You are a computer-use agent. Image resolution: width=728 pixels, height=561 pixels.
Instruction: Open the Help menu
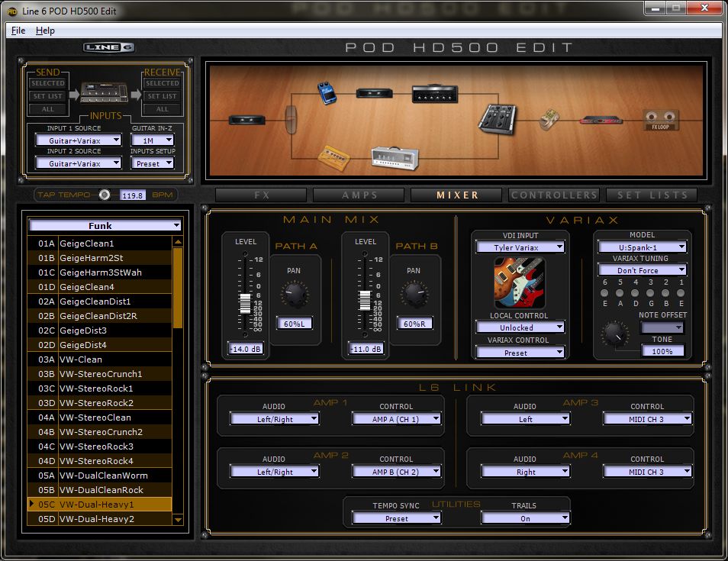pos(45,31)
